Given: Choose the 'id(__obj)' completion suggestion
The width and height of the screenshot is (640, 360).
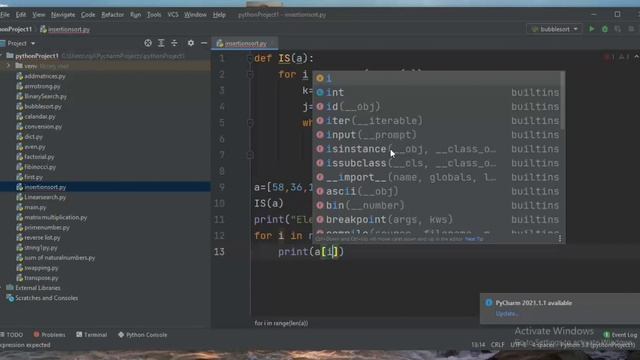Looking at the screenshot, I should coord(437,107).
